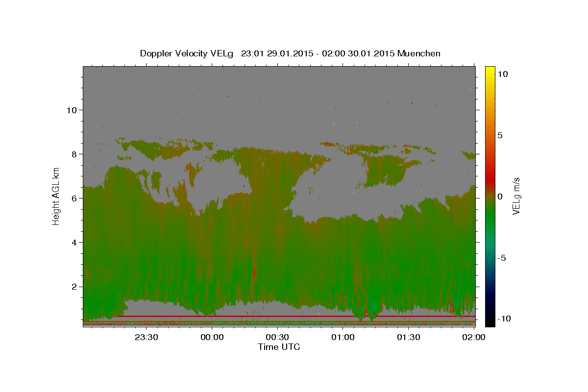Click the 00:00 time tick label
The height and width of the screenshot is (392, 588).
click(x=212, y=337)
